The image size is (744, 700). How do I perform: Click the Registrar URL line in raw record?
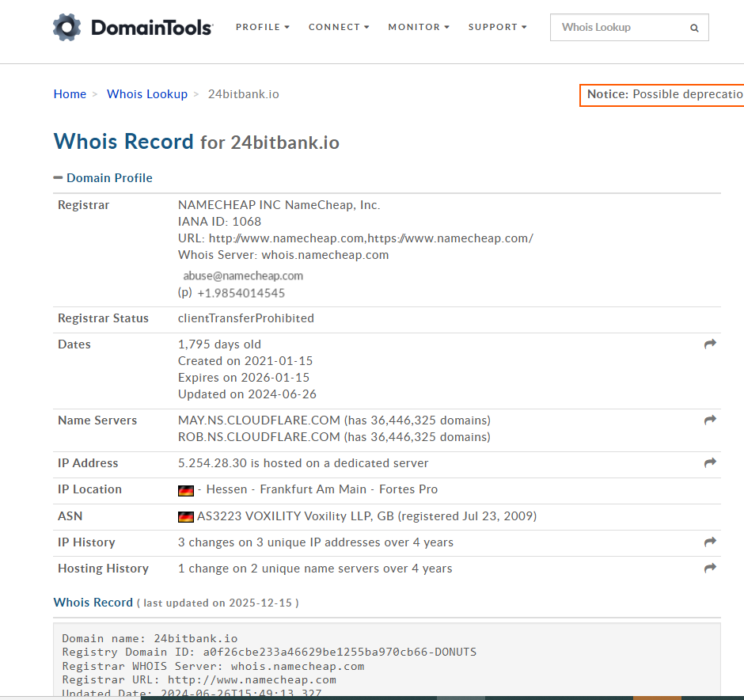(199, 679)
